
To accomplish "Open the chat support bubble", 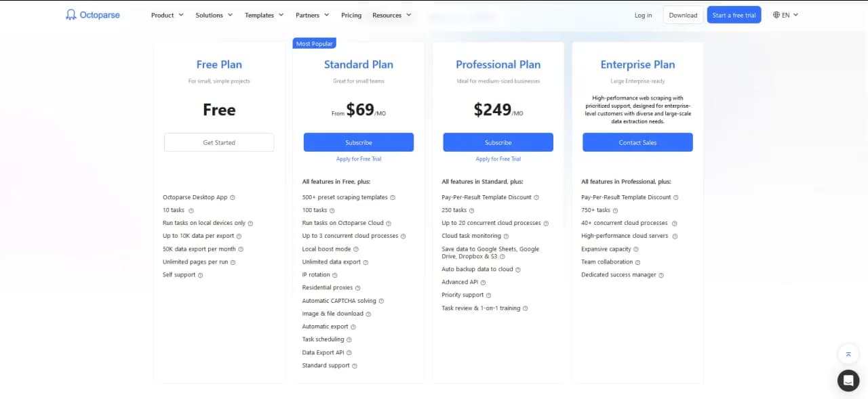I will (848, 380).
